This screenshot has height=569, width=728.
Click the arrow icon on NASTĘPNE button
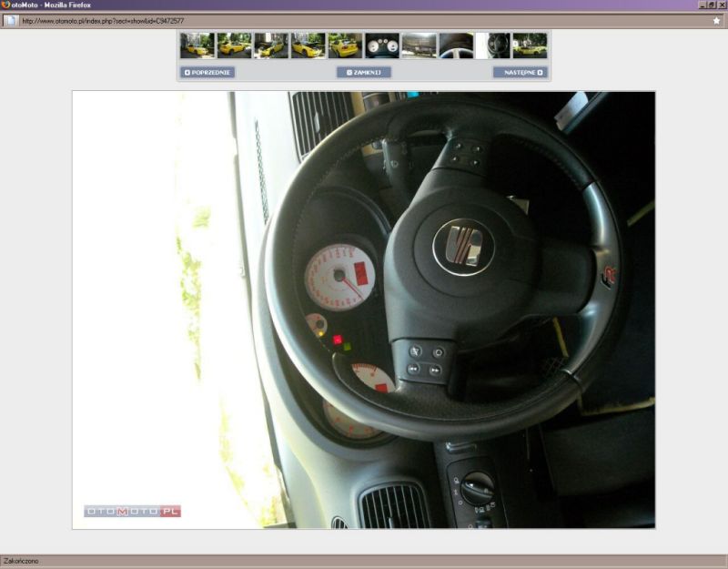pos(540,73)
